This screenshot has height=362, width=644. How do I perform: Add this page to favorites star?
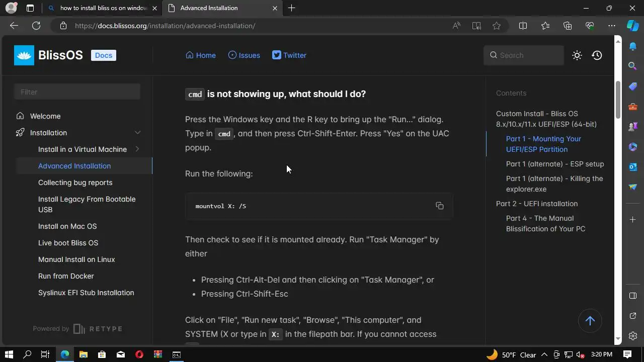(x=497, y=26)
